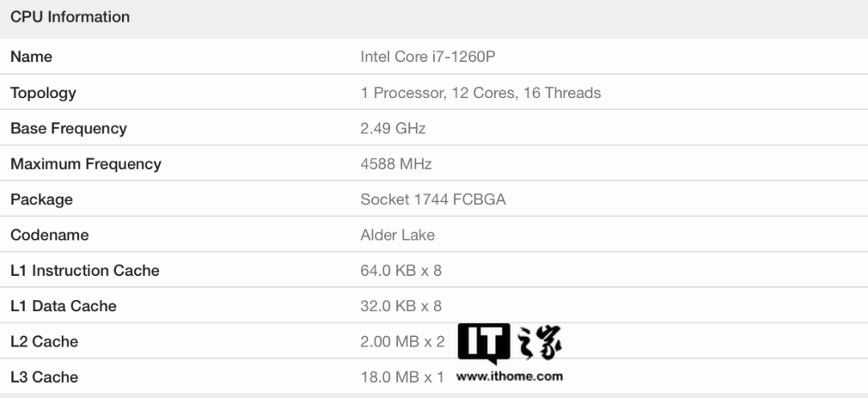The image size is (868, 398).
Task: Click the Maximum Frequency label
Action: click(x=85, y=164)
